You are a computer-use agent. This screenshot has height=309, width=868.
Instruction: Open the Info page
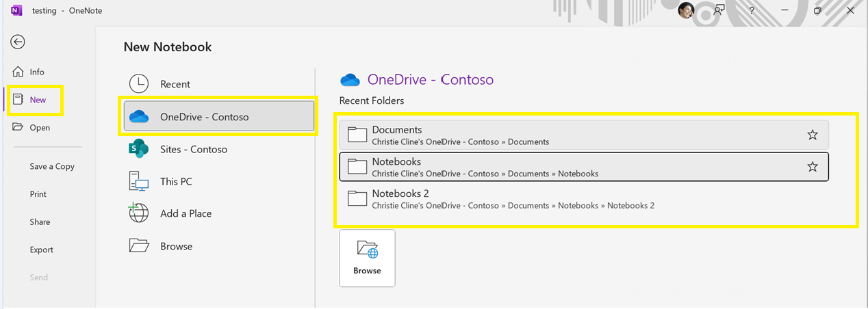click(37, 72)
